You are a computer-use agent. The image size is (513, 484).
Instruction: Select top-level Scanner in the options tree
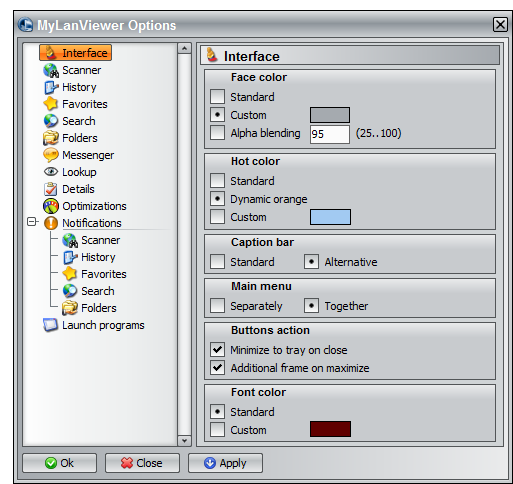tap(81, 70)
